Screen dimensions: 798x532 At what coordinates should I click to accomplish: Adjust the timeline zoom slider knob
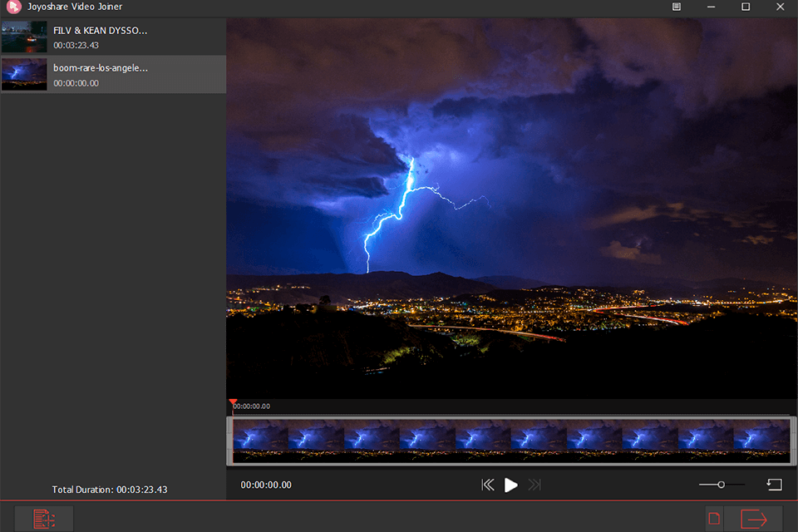coord(720,484)
